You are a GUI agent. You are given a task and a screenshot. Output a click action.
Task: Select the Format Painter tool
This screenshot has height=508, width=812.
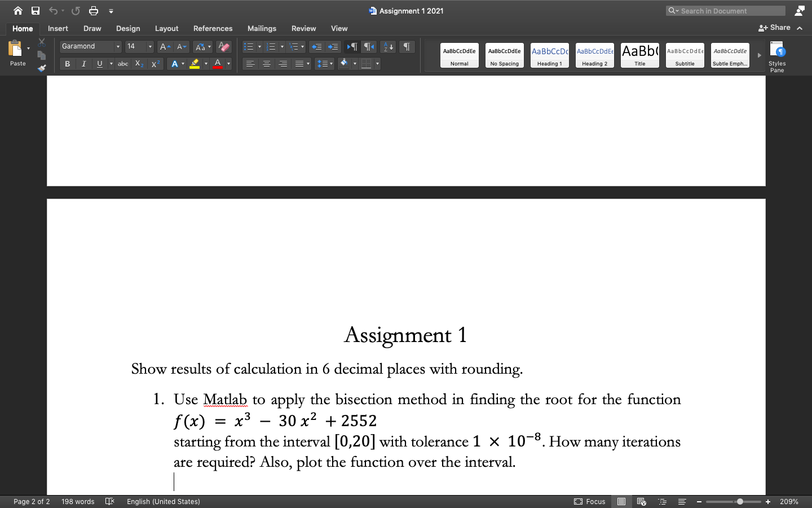tap(41, 68)
